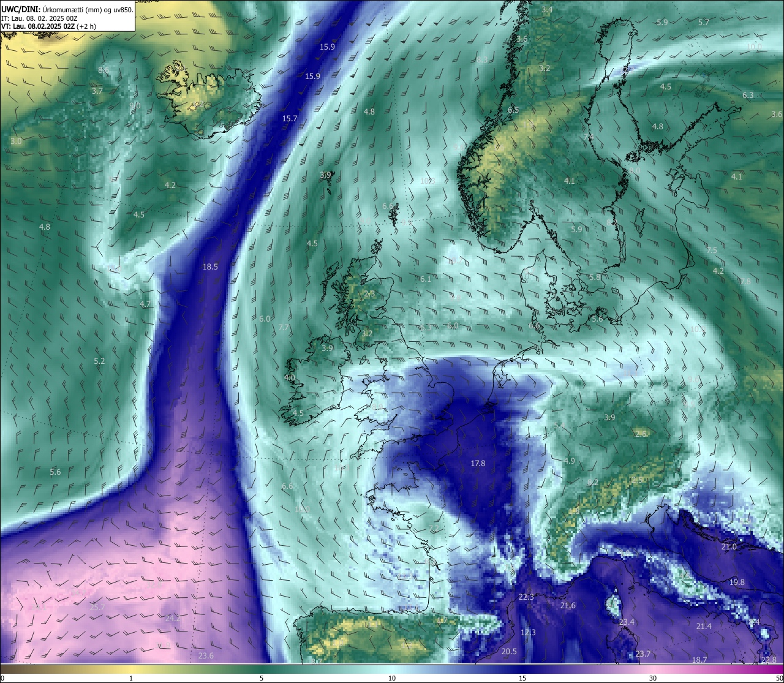Click the 50 label on the color scale

click(779, 677)
